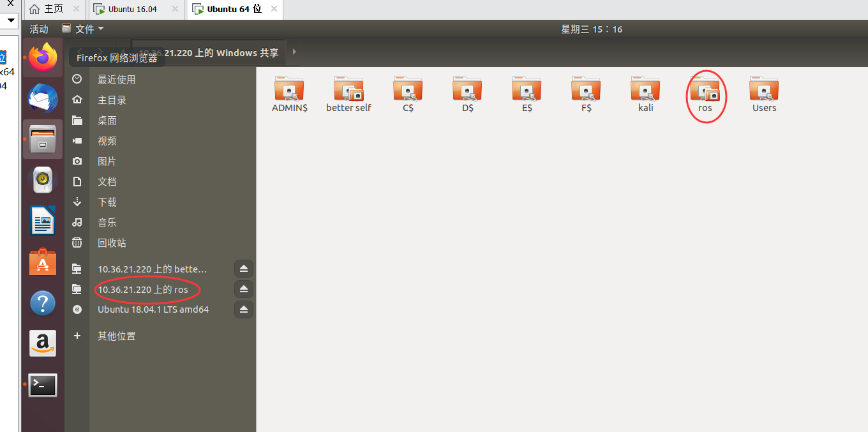868x432 pixels.
Task: Select the D$ share folder
Action: pyautogui.click(x=468, y=95)
